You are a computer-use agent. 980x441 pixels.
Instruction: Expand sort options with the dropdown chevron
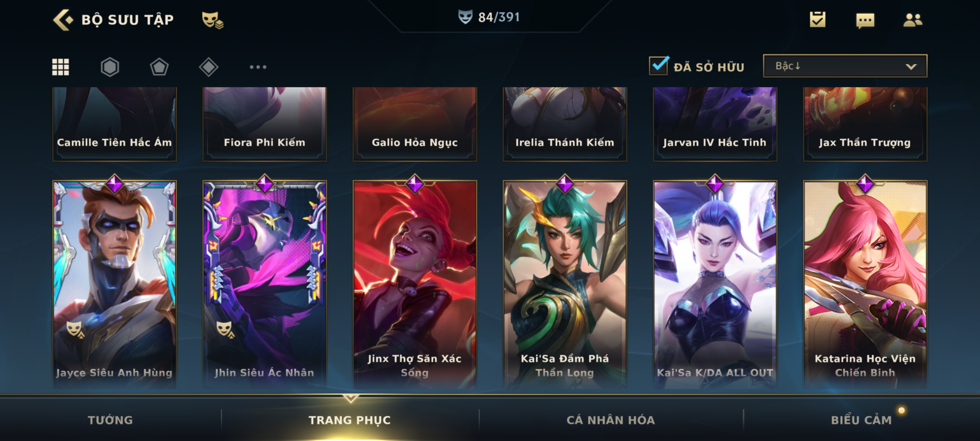911,66
